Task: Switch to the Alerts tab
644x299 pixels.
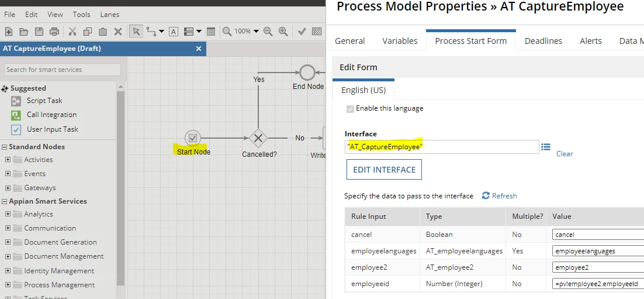Action: 591,41
